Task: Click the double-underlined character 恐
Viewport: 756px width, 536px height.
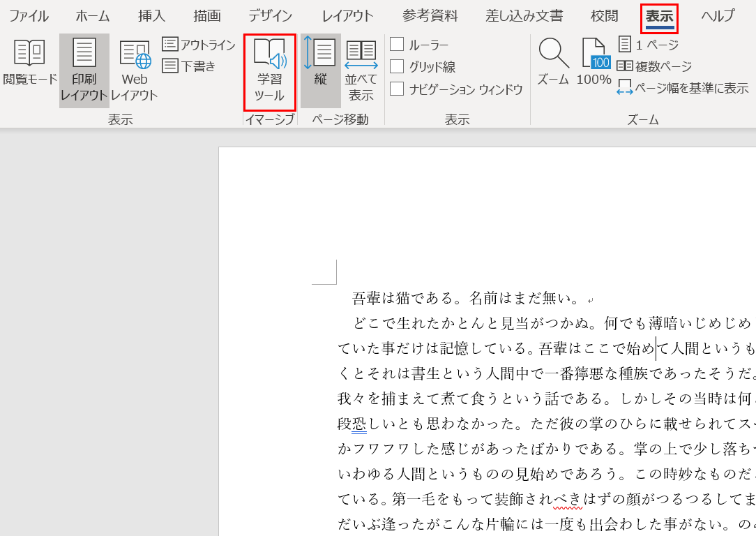Action: [x=359, y=424]
